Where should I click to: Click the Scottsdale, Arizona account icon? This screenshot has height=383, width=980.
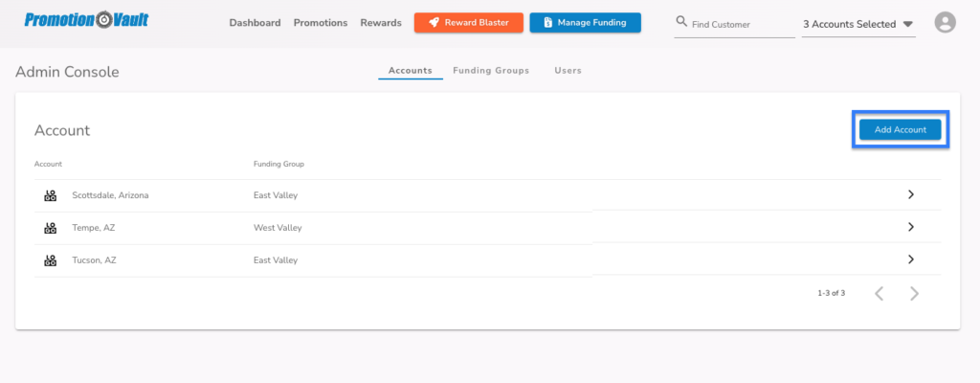point(51,195)
